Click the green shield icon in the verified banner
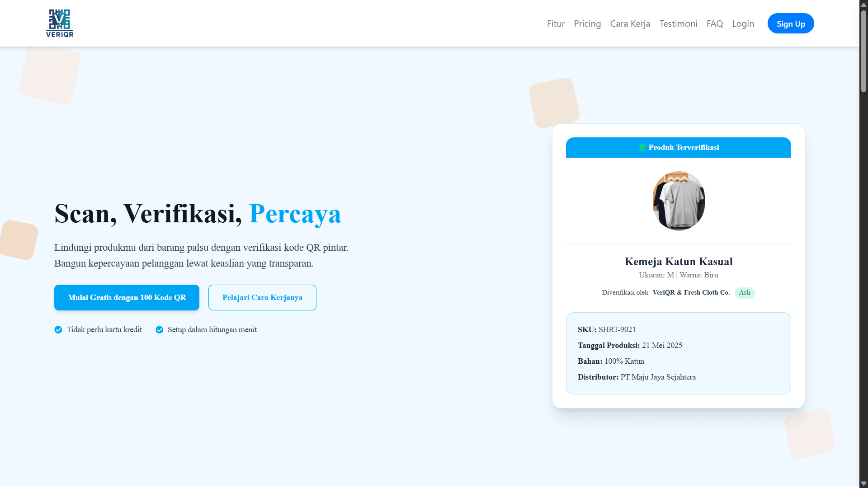Viewport: 868px width, 488px height. 642,148
